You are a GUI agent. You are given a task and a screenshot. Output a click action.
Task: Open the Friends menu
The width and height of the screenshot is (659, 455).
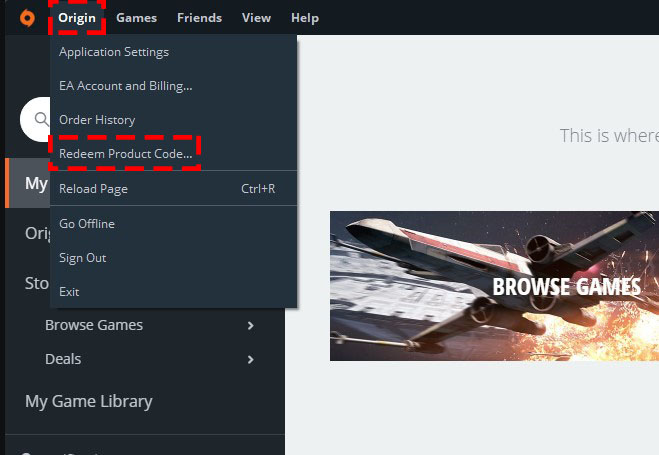[199, 18]
